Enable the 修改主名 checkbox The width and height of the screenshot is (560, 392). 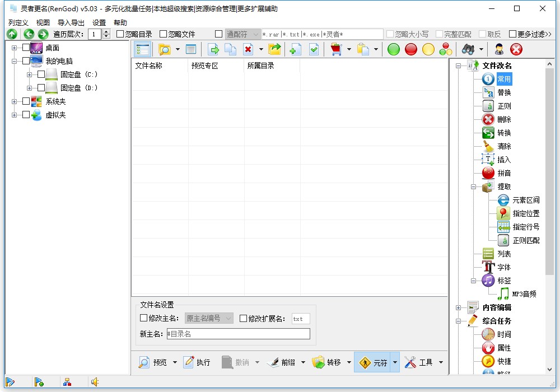142,318
